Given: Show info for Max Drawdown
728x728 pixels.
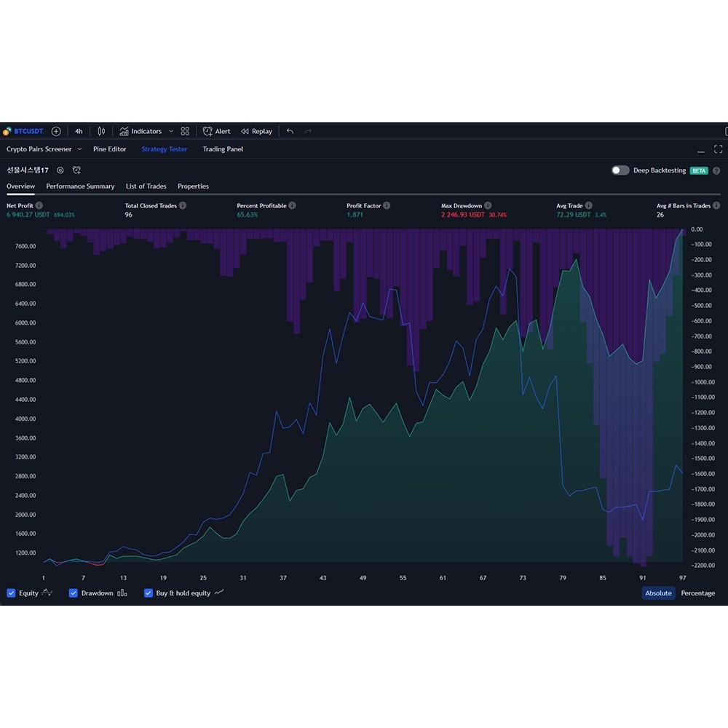Looking at the screenshot, I should coord(488,205).
